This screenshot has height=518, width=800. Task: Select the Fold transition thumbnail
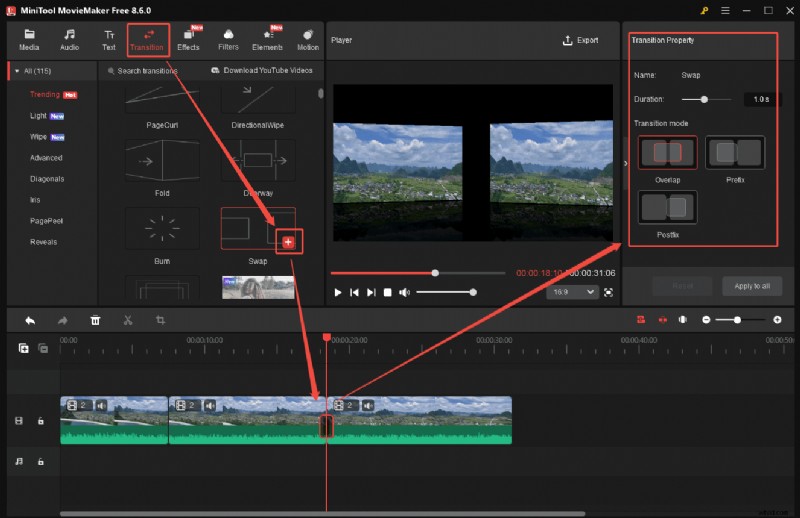(x=162, y=160)
